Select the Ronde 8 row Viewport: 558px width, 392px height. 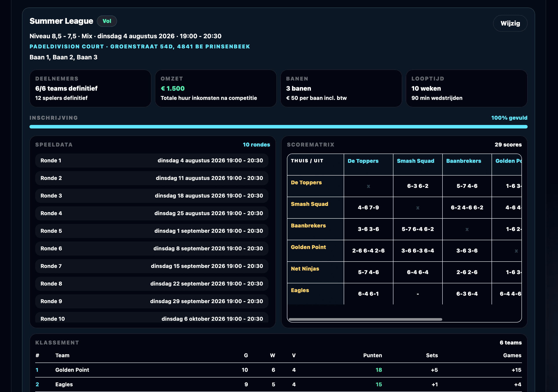coord(152,284)
